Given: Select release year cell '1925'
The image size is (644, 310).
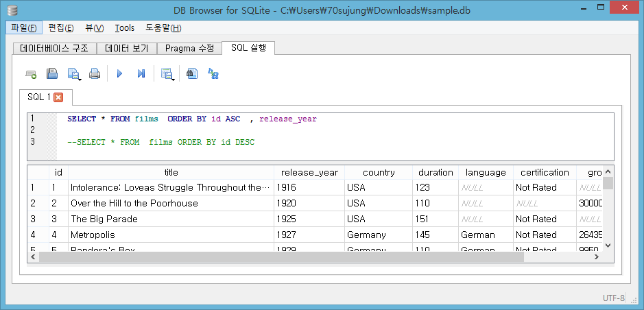Looking at the screenshot, I should coord(309,219).
